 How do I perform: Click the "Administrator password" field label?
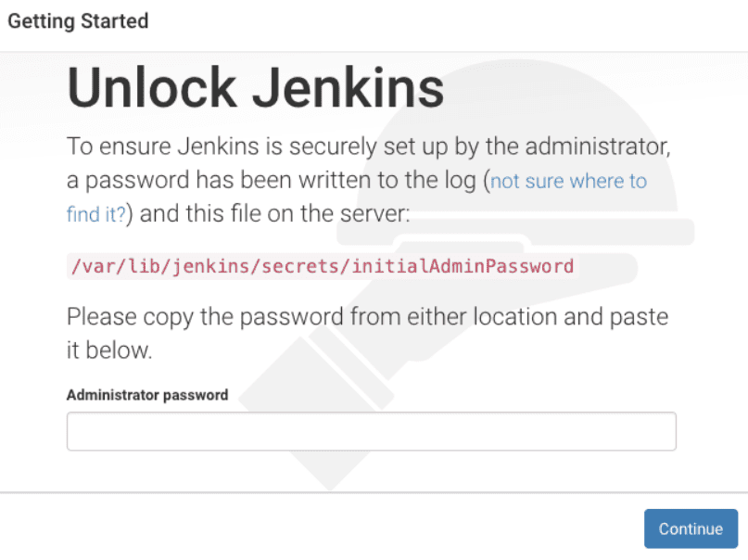pos(147,394)
